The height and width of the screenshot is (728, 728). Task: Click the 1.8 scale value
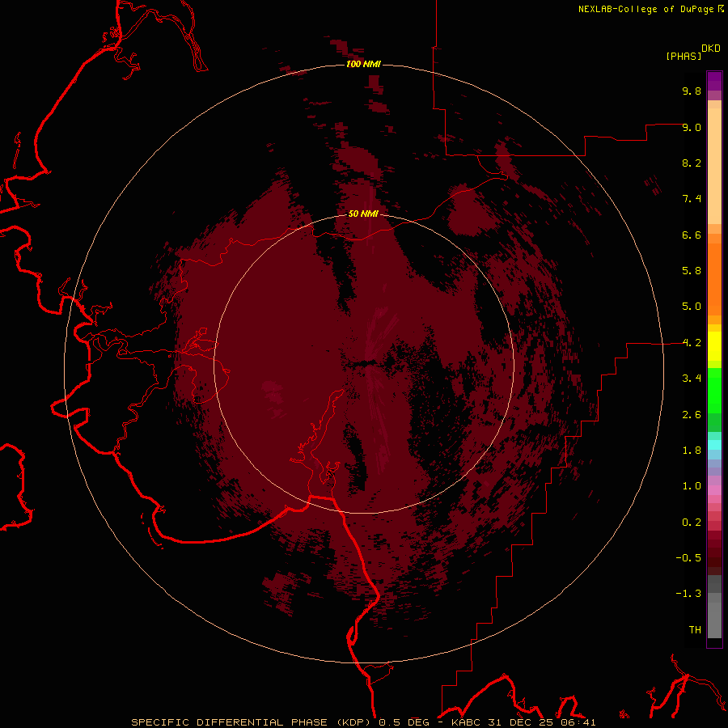[692, 451]
